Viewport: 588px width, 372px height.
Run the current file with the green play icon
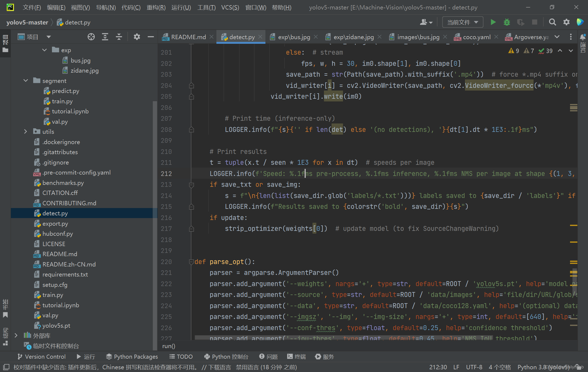click(x=493, y=22)
